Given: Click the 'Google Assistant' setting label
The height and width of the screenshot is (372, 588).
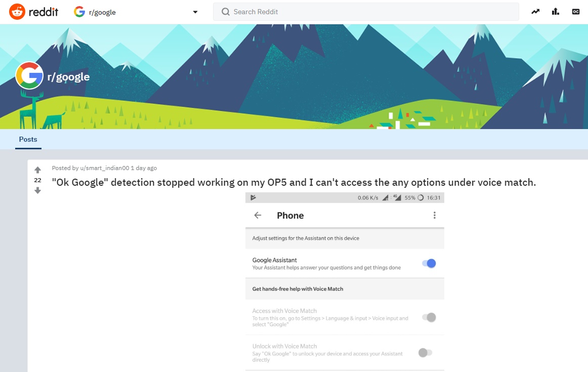Looking at the screenshot, I should [274, 260].
